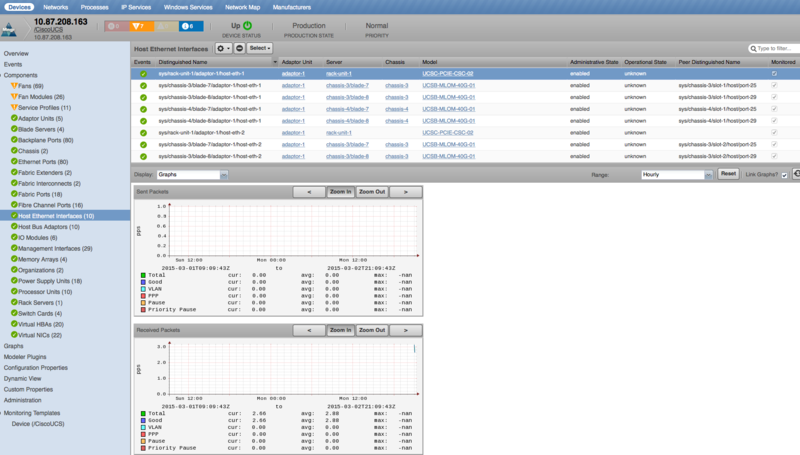
Task: Click the device power status icon
Action: [x=247, y=26]
